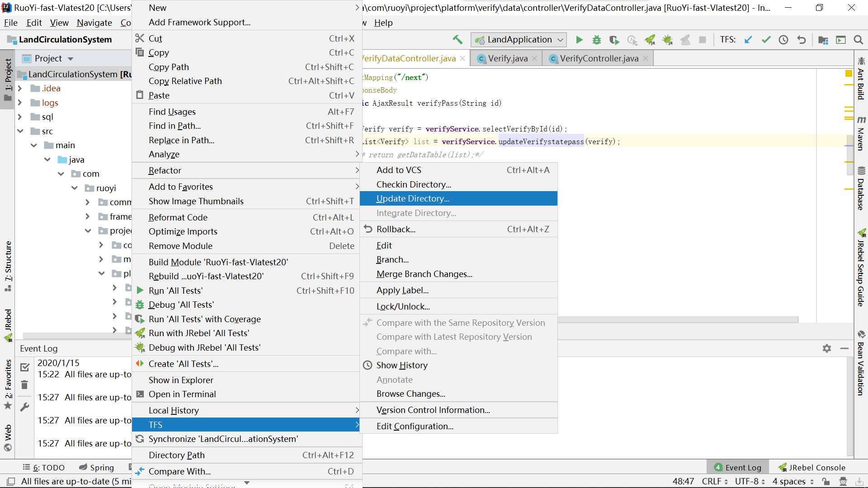Screen dimensions: 868x488
Task: Show TFS history clock icon
Action: click(783, 40)
